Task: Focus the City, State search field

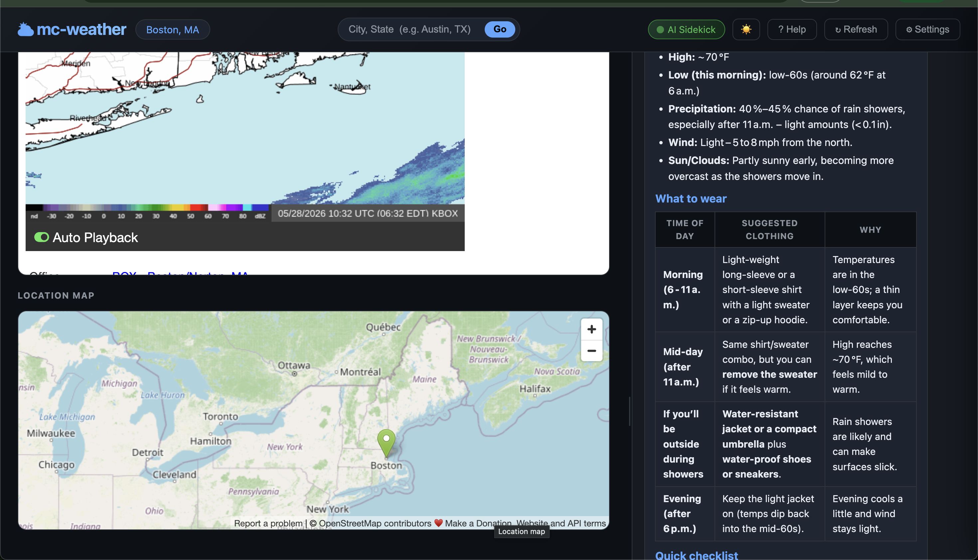Action: click(410, 29)
